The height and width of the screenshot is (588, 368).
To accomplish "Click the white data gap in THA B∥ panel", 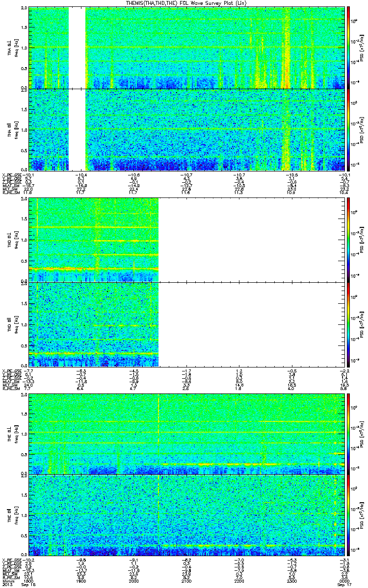I will 77,129.
